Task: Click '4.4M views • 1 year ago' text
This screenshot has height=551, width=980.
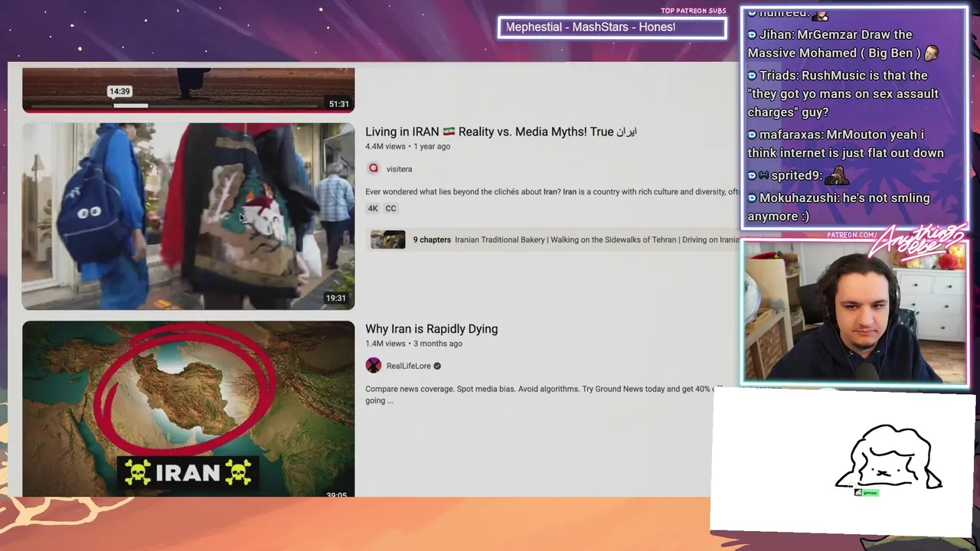Action: point(407,146)
